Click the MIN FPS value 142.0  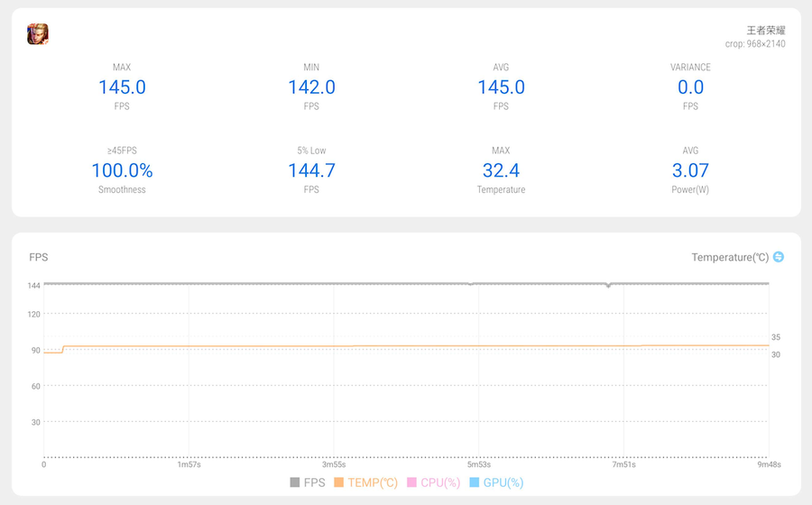(311, 87)
